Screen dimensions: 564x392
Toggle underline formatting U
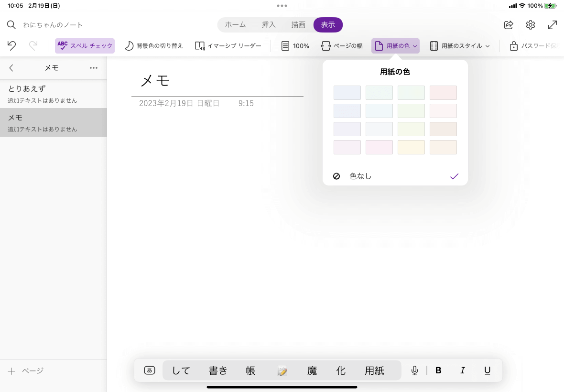[488, 370]
